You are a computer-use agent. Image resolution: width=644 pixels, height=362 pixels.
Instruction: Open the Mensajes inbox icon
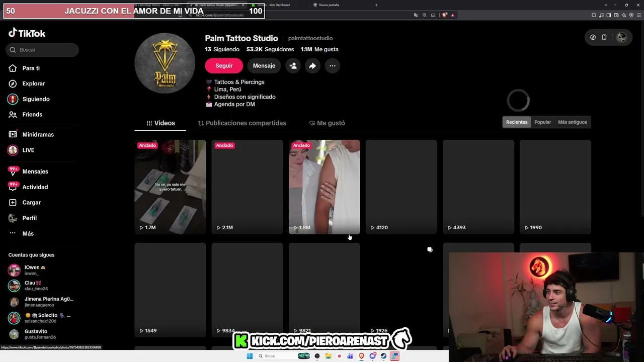point(13,171)
